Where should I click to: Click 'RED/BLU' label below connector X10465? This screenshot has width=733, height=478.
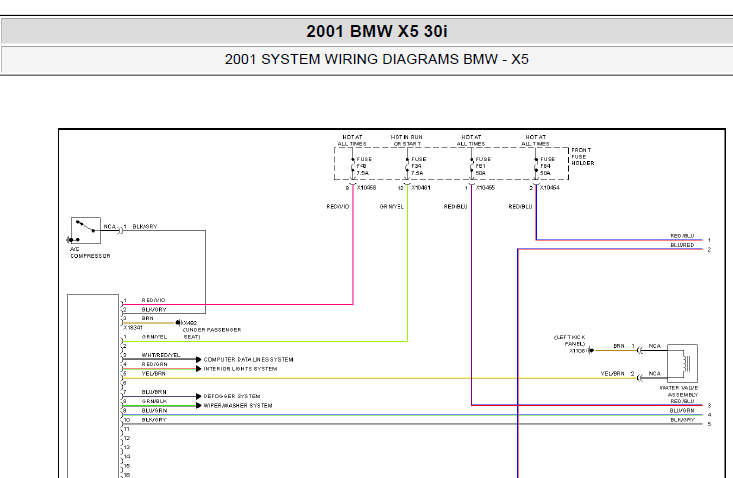point(455,207)
